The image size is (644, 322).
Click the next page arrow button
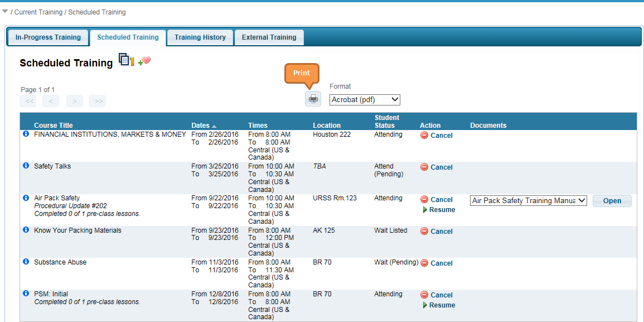tap(74, 101)
